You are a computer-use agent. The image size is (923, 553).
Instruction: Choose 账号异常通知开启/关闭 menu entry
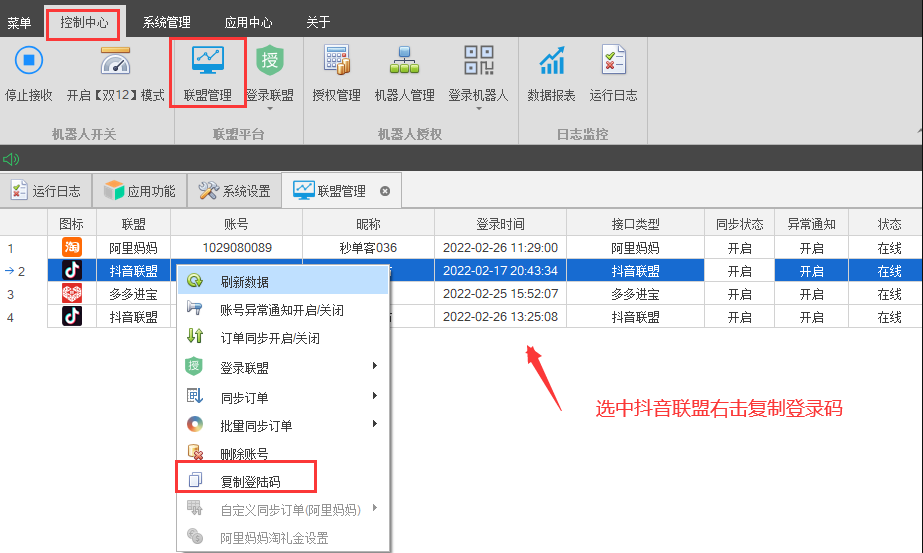click(283, 310)
